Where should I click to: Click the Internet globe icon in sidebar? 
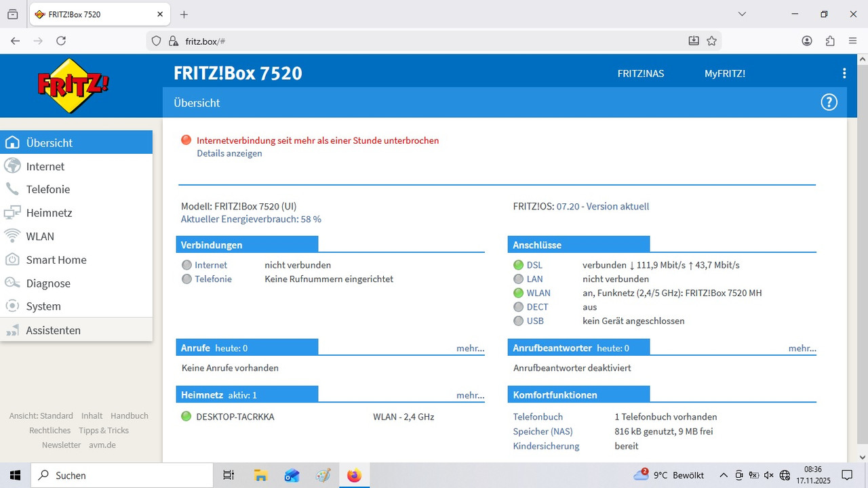[12, 166]
